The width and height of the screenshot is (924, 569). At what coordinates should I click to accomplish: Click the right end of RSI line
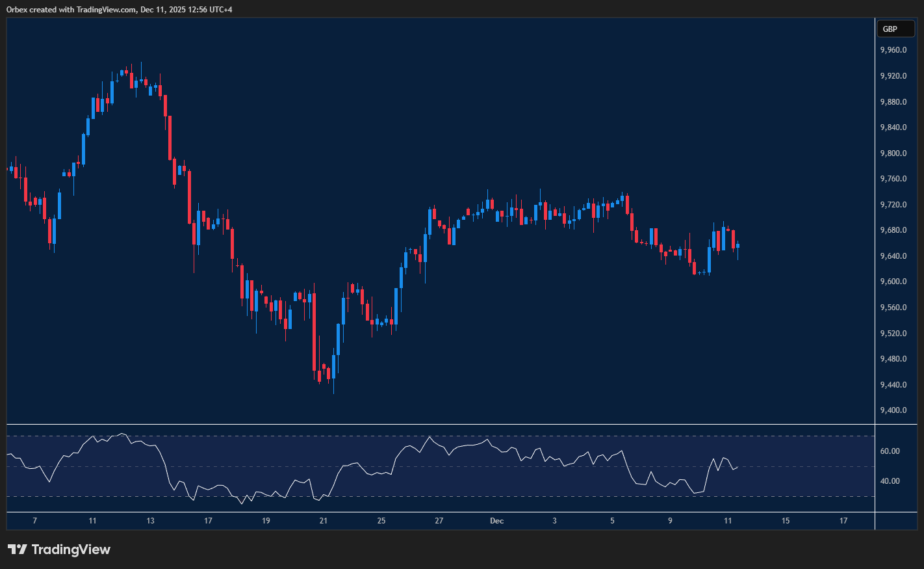point(737,466)
